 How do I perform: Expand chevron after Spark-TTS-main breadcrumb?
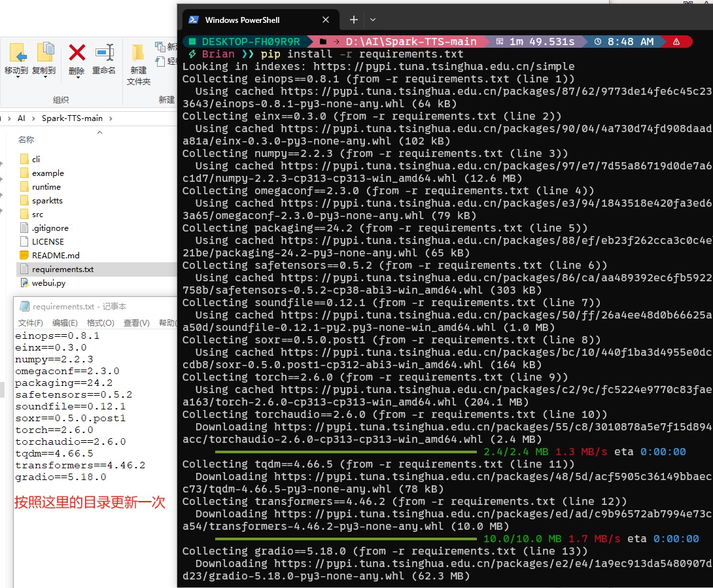point(111,118)
